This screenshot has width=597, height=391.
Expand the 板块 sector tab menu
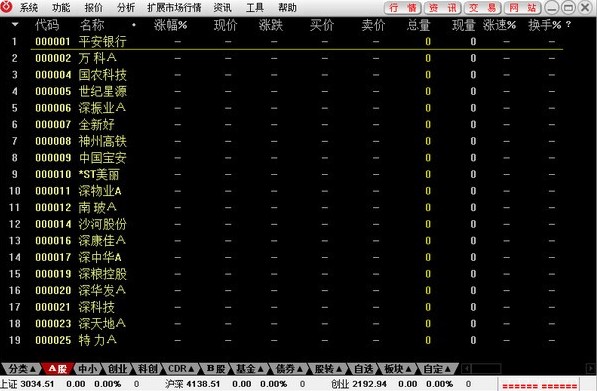(398, 369)
